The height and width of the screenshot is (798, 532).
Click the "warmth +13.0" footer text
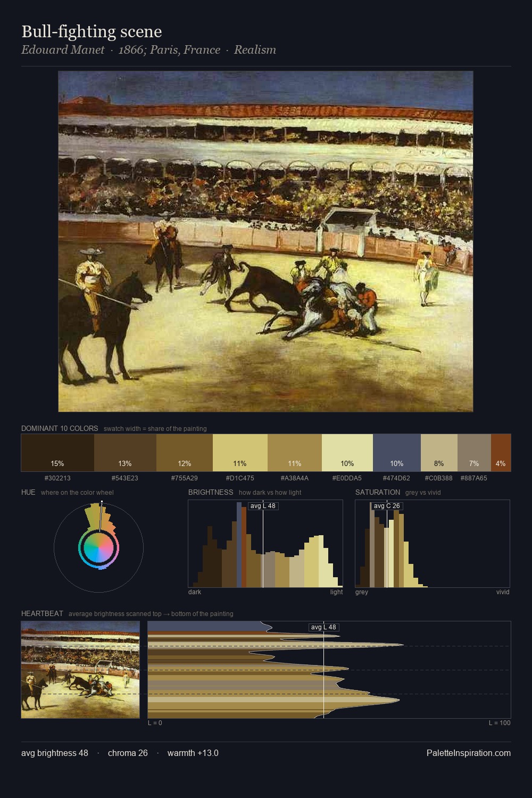coord(193,753)
